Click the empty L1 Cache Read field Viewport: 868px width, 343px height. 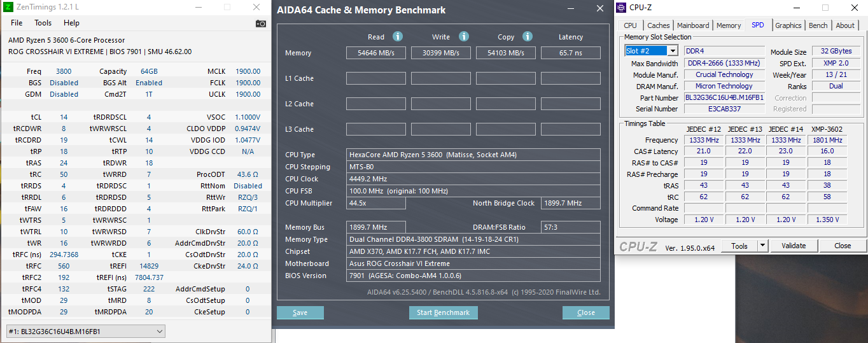376,78
